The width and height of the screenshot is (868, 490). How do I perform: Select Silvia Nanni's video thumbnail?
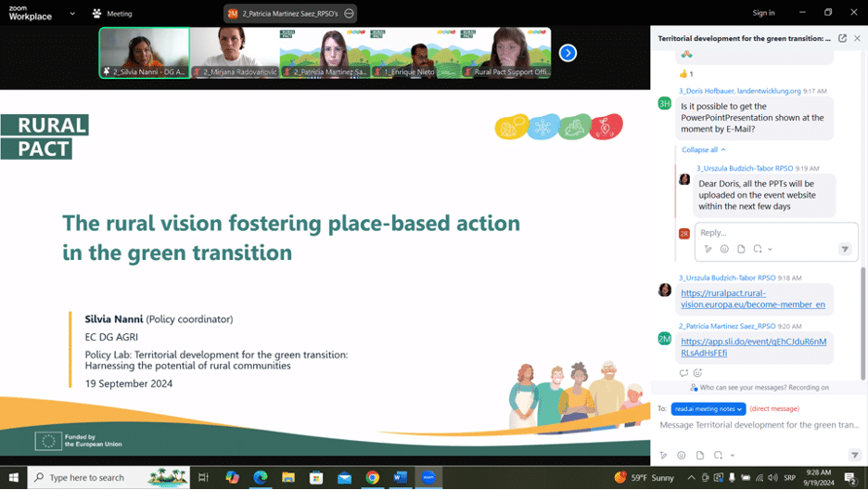[145, 53]
